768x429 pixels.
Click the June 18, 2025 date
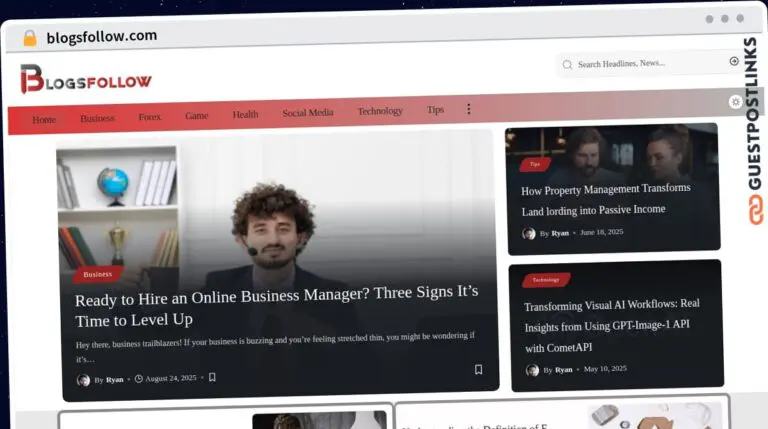coord(601,232)
